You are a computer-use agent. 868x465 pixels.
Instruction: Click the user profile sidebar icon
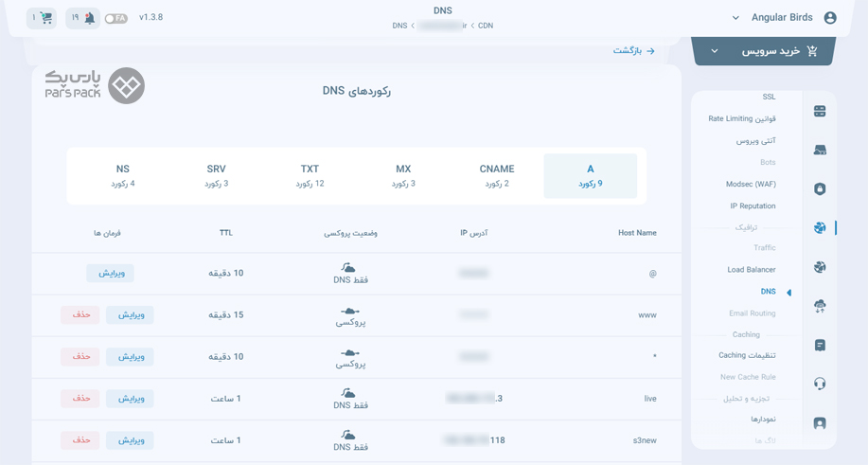tap(820, 423)
